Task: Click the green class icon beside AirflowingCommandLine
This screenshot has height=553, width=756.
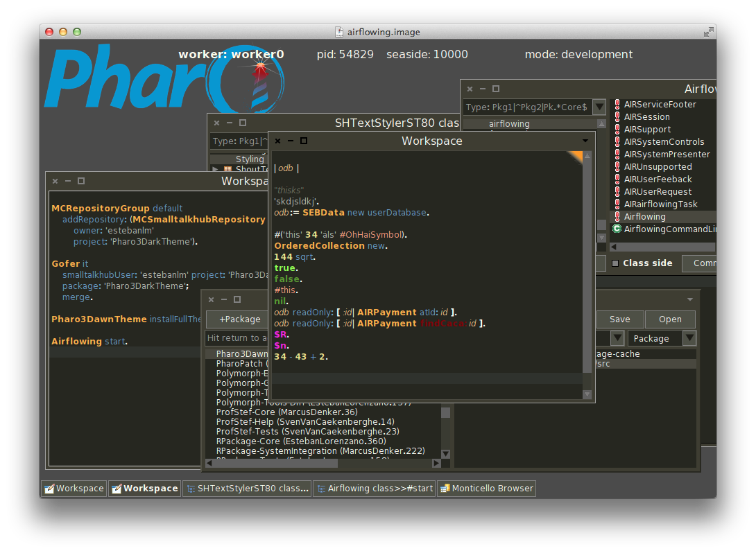Action: (x=617, y=229)
